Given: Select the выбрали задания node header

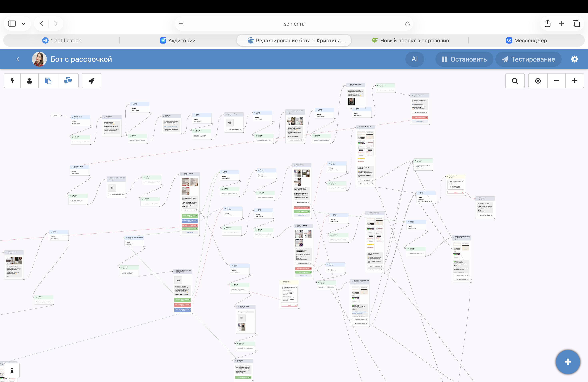Looking at the screenshot, I should (14, 253).
